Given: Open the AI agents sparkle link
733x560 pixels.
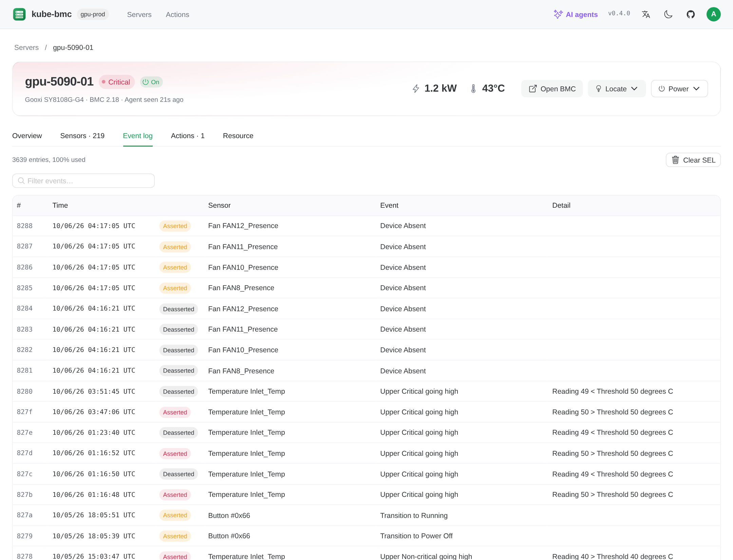Looking at the screenshot, I should [x=576, y=14].
